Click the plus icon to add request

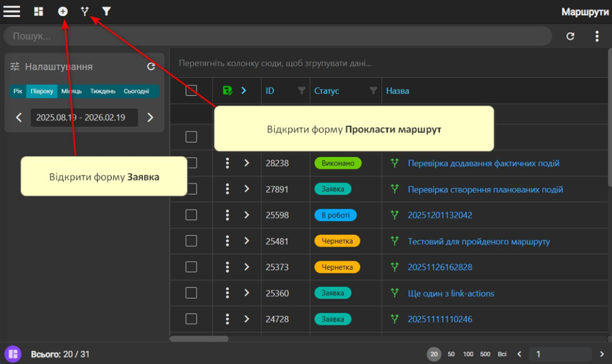click(62, 11)
